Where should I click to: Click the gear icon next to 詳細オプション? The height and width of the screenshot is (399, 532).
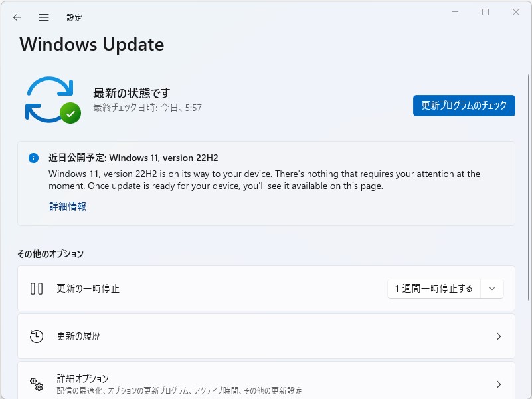point(36,384)
